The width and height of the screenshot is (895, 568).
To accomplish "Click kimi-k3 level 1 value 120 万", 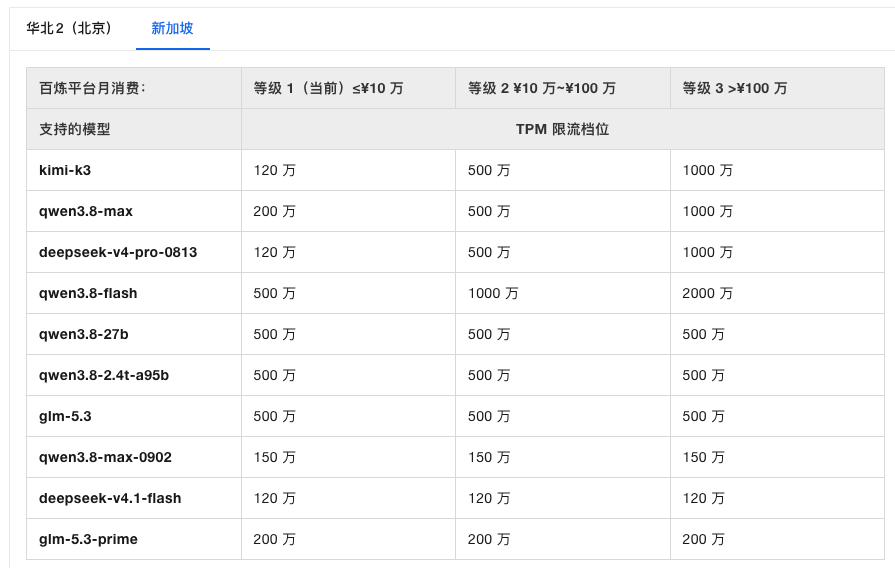I will click(x=275, y=170).
